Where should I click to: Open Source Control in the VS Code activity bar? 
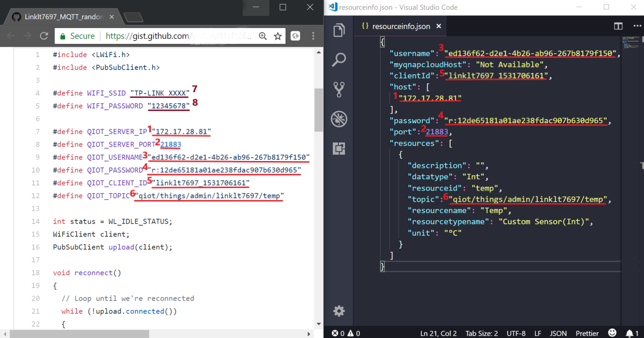[x=339, y=89]
